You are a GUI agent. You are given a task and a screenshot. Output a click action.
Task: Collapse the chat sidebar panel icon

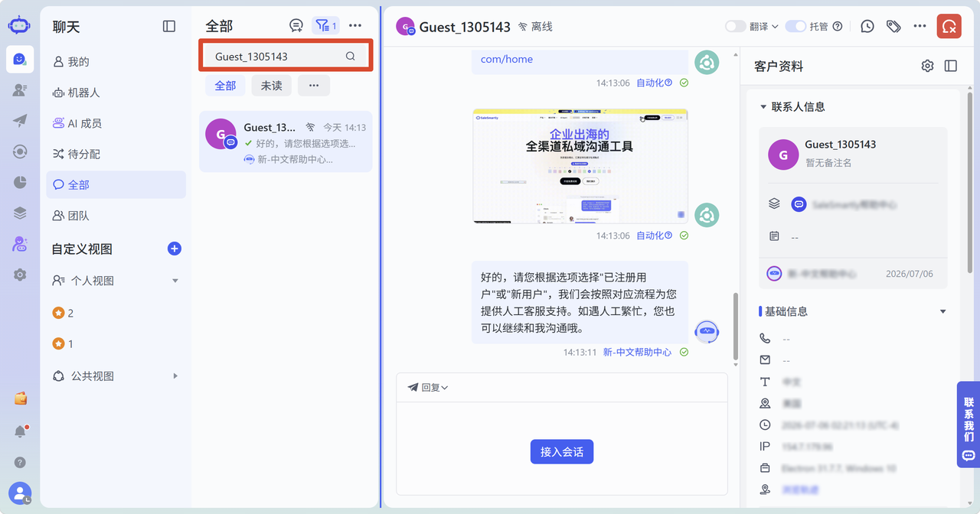coord(169,26)
